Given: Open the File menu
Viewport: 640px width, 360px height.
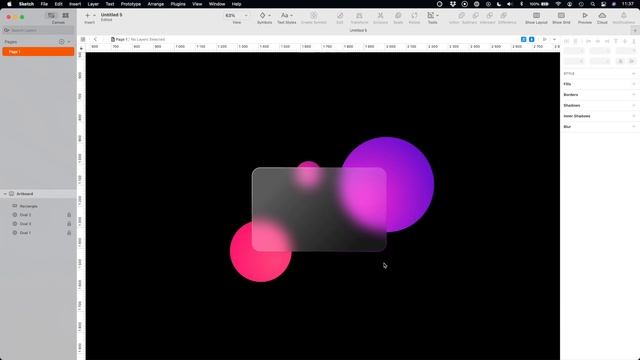Looking at the screenshot, I should (44, 4).
